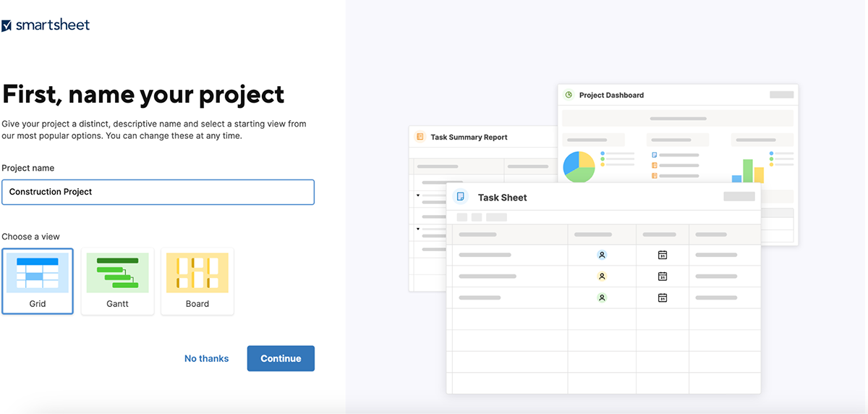
Task: Click the yellow person icon in Task Sheet
Action: (602, 276)
